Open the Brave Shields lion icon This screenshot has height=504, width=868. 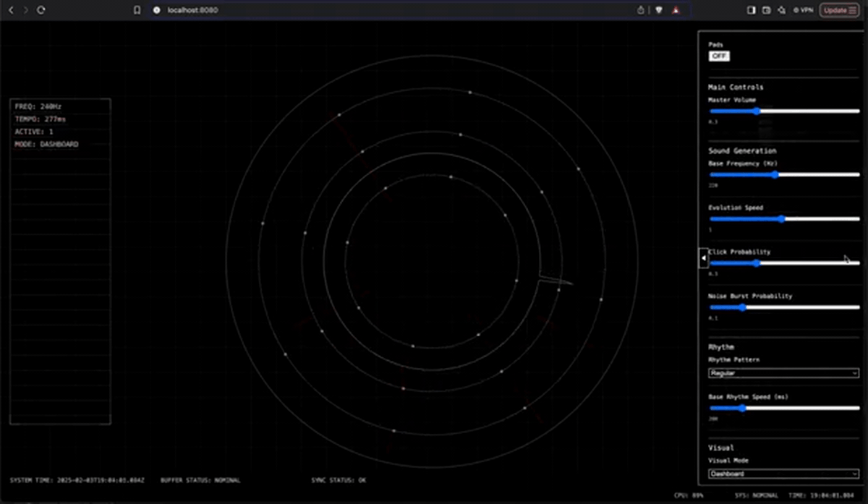click(659, 10)
